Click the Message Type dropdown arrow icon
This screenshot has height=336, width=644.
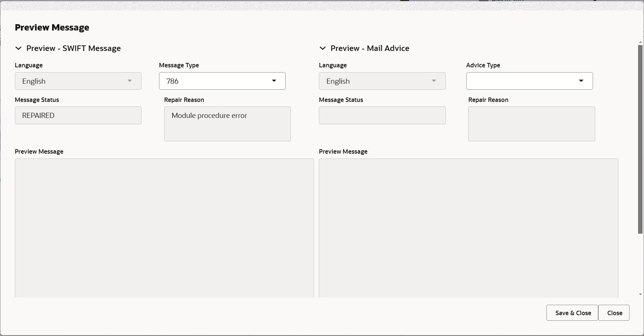[x=274, y=81]
